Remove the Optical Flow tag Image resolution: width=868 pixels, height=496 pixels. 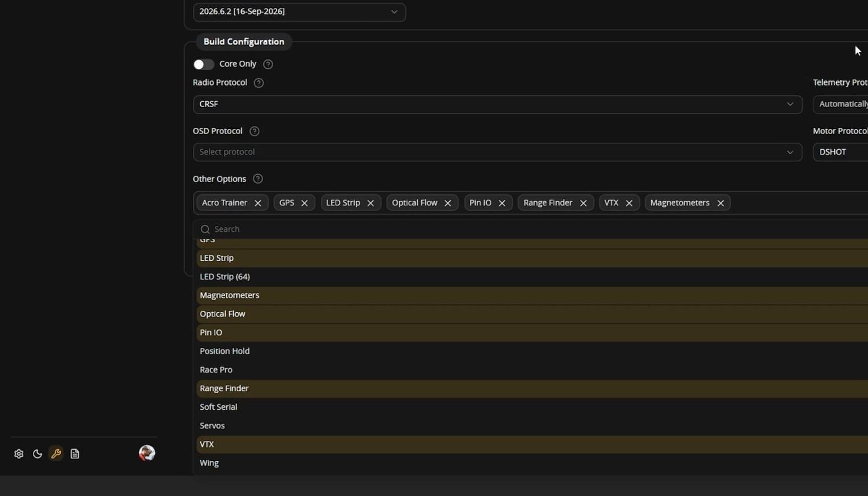click(448, 203)
